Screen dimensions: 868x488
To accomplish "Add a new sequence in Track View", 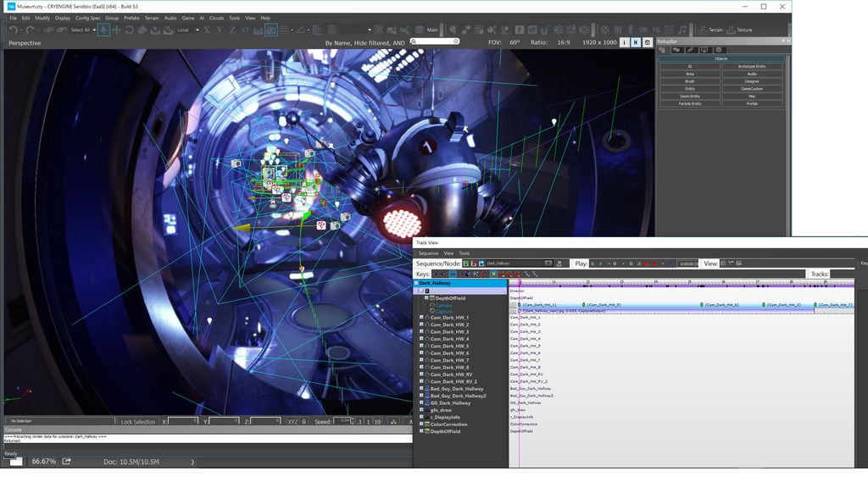I will [465, 263].
